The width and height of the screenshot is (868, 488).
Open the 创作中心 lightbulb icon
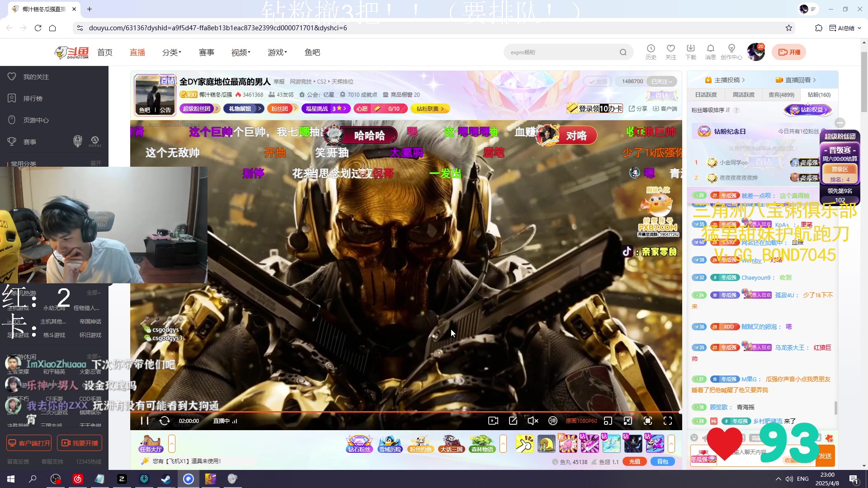tap(731, 52)
